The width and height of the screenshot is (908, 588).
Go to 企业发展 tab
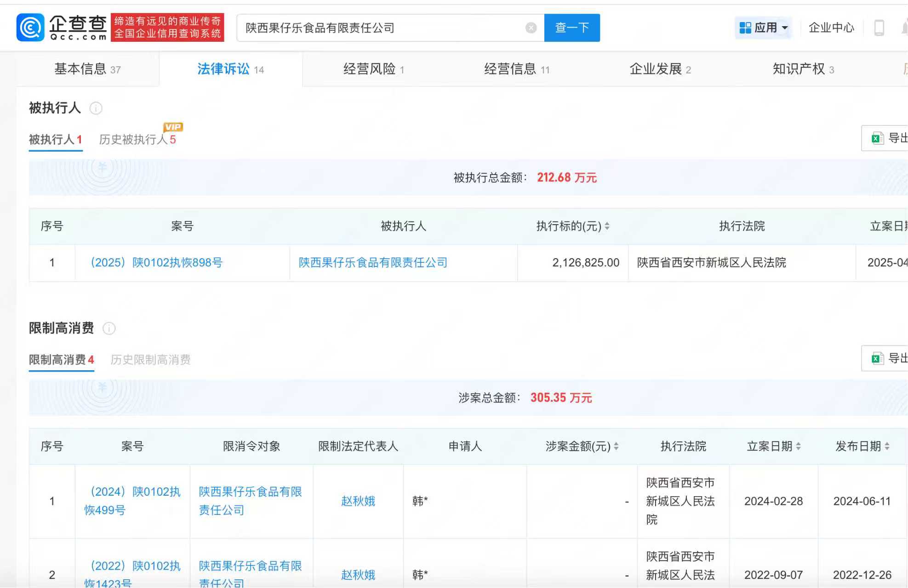point(660,69)
